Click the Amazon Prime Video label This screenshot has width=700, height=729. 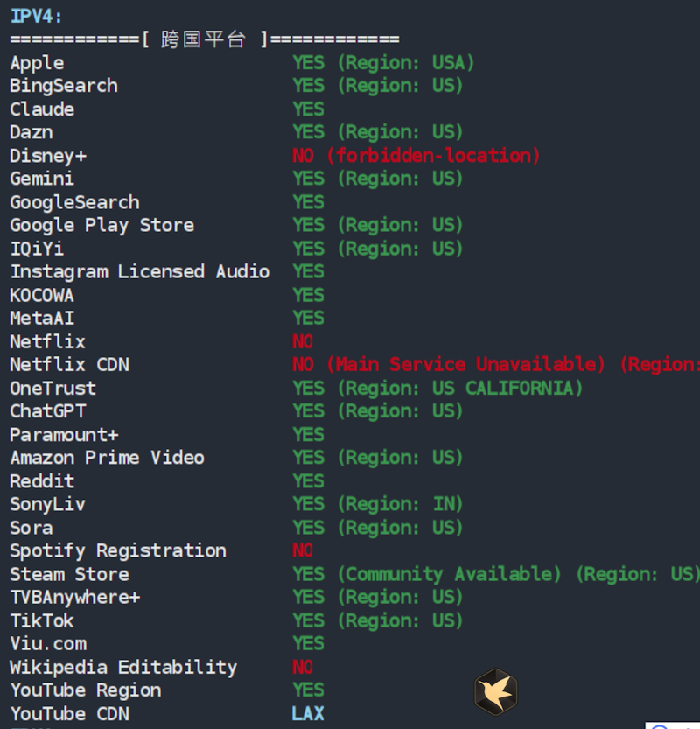tap(107, 458)
